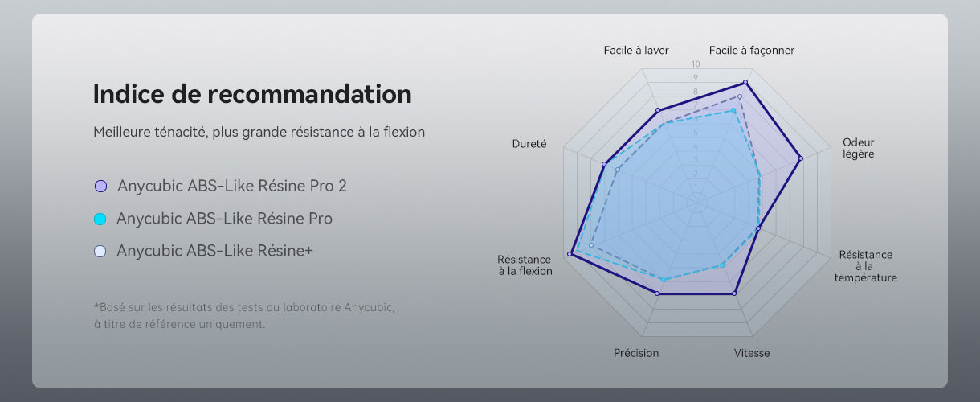Click the "Résistance à la flexion" axis label
980x402 pixels.
click(525, 265)
